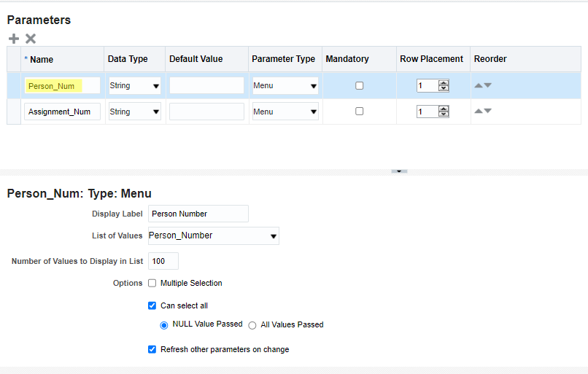The height and width of the screenshot is (374, 588).
Task: Toggle Mandatory checkbox for Assignment_Num
Action: tap(359, 112)
